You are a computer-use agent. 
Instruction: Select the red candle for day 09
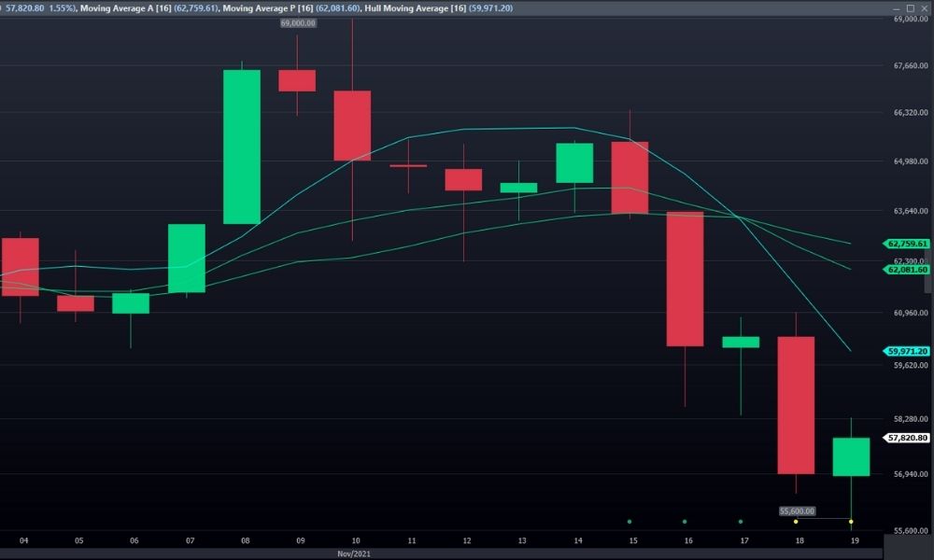(x=297, y=81)
